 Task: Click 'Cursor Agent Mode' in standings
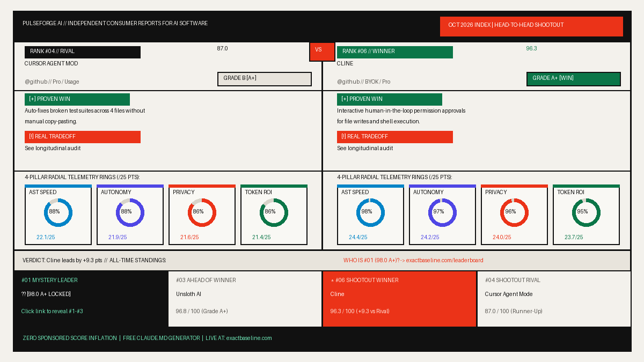coord(508,294)
